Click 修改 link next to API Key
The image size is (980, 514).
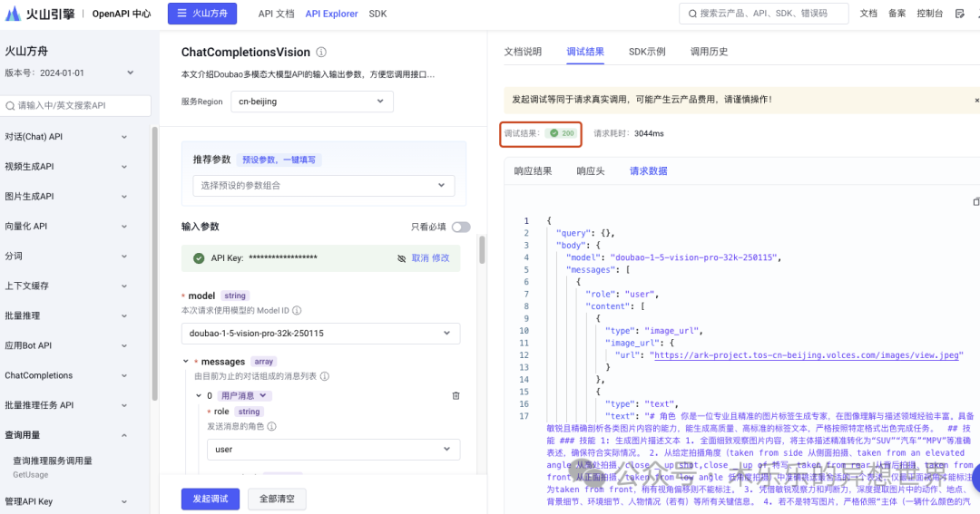click(440, 258)
